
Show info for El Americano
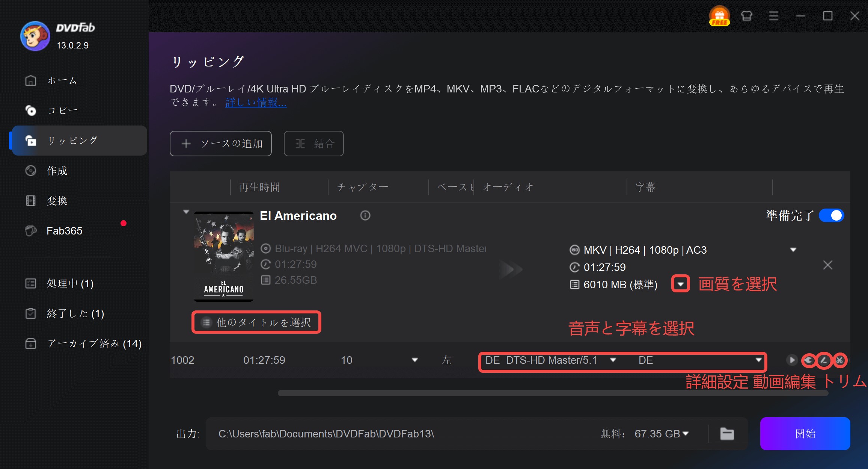pos(365,215)
